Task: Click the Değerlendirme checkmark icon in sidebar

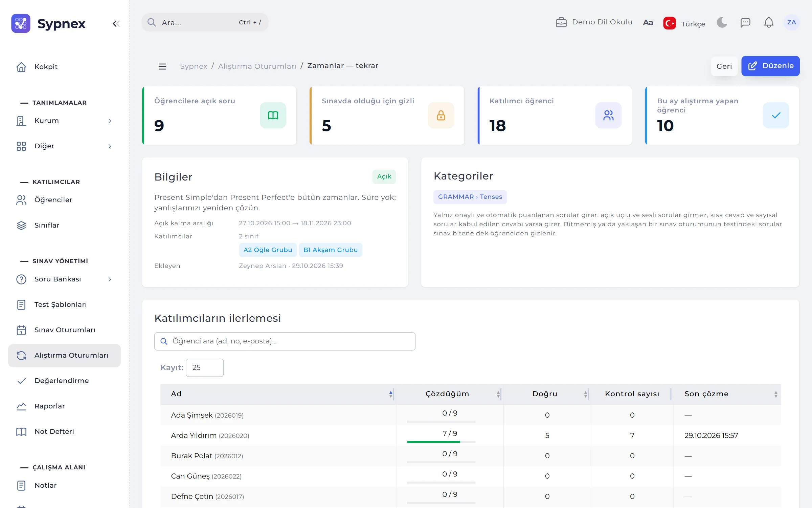Action: [x=21, y=381]
